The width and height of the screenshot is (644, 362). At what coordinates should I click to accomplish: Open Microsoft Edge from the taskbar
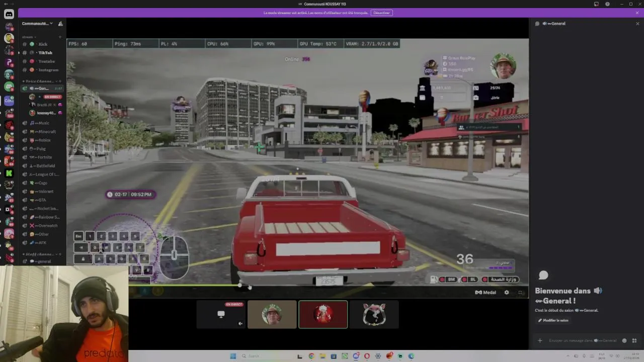tap(411, 356)
